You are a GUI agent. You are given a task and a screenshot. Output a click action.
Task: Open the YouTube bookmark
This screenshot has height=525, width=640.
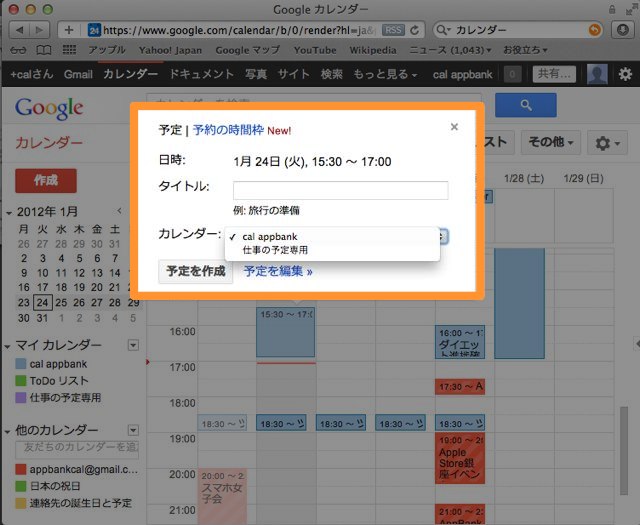pyautogui.click(x=315, y=50)
